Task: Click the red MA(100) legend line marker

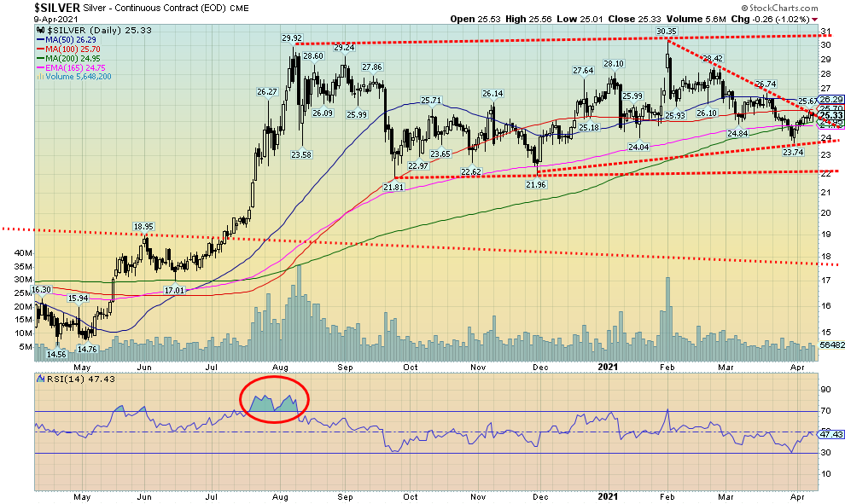Action: pyautogui.click(x=40, y=49)
